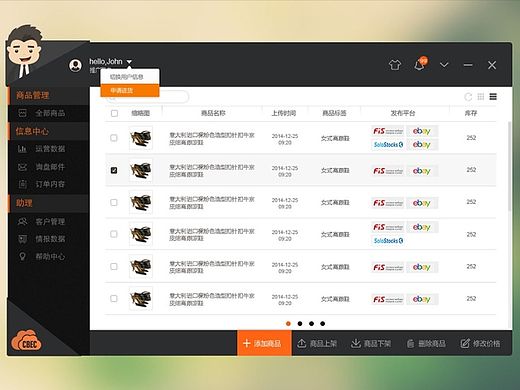Click the 缩略图 column header

(140, 113)
